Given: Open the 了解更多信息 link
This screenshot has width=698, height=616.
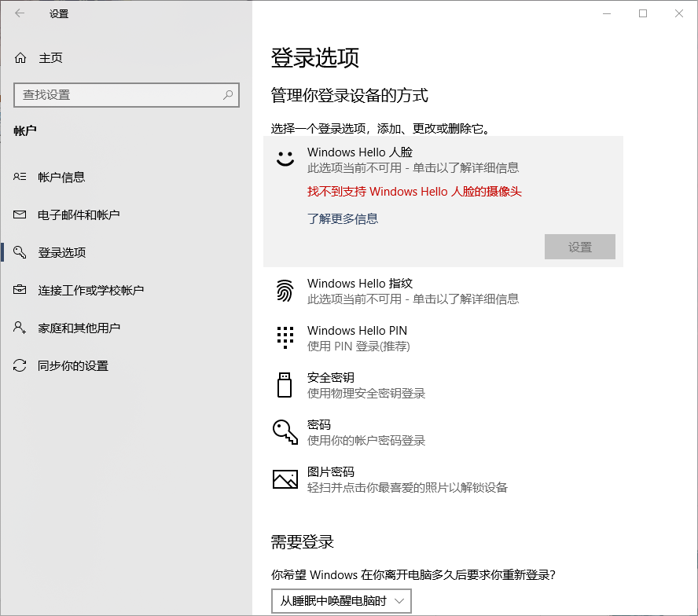Looking at the screenshot, I should click(343, 218).
